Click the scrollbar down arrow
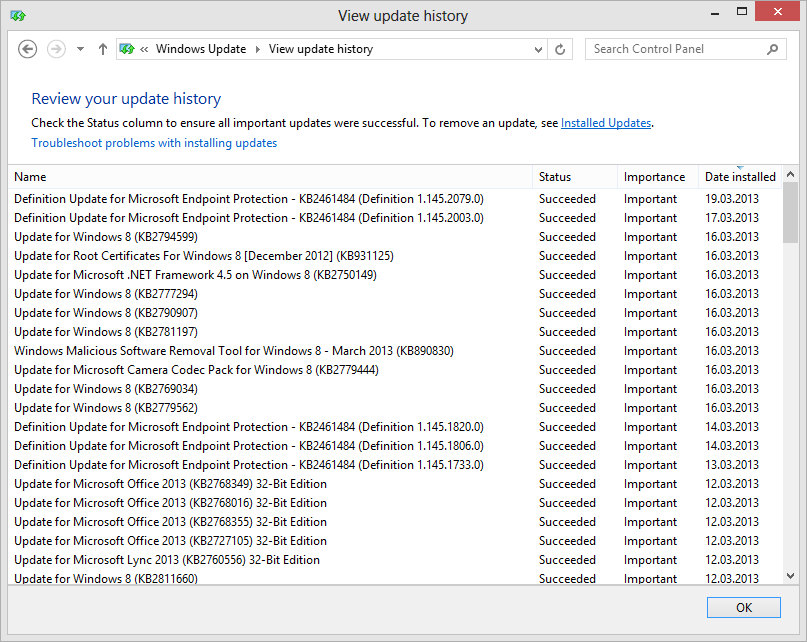The height and width of the screenshot is (642, 807). [791, 576]
